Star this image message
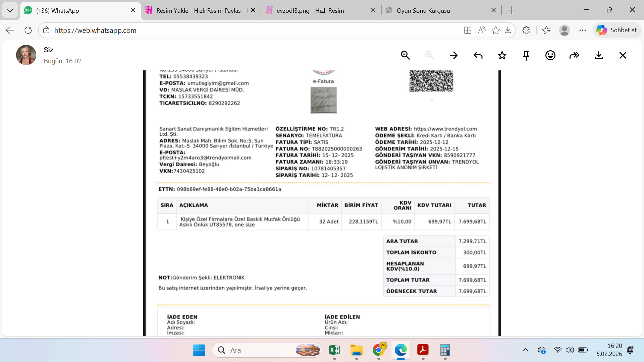The width and height of the screenshot is (644, 362). point(502,55)
